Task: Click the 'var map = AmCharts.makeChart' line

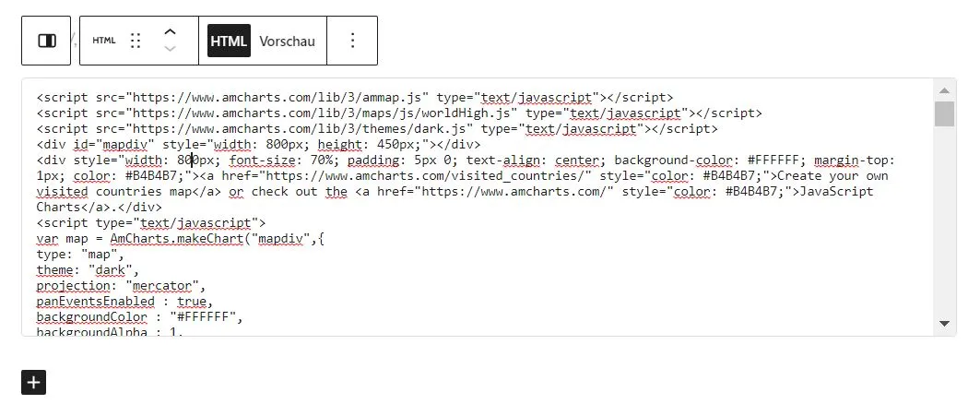Action: [x=180, y=238]
